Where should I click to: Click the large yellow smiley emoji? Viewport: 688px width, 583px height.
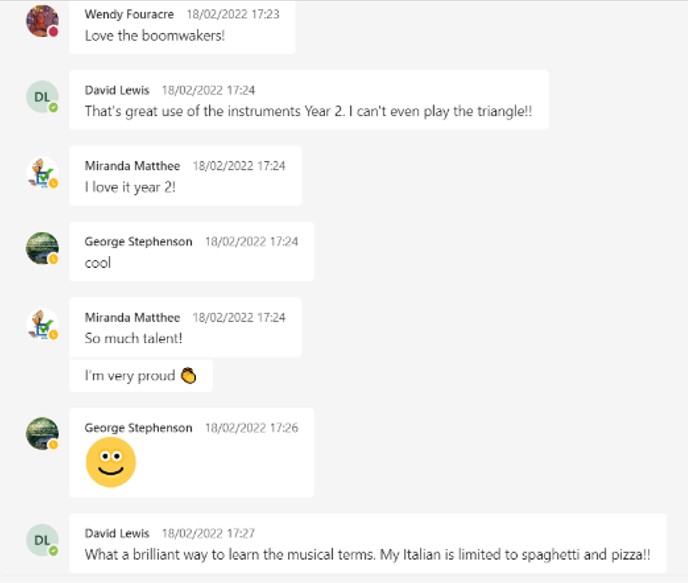click(x=111, y=462)
